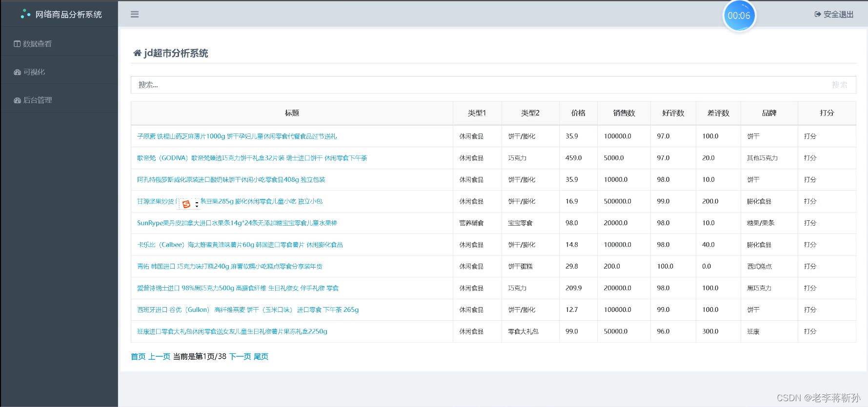Click the 安全退出 link
Screen dimensions: 868x407
[x=834, y=15]
